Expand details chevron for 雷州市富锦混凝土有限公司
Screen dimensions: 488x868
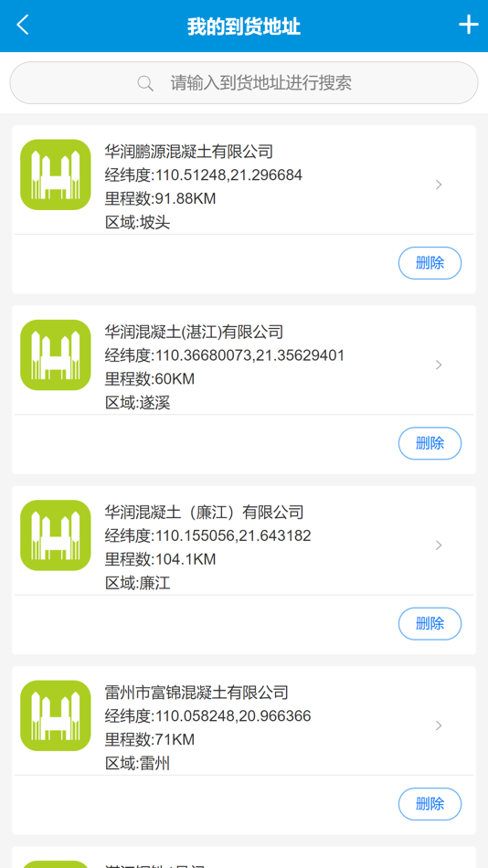[439, 725]
